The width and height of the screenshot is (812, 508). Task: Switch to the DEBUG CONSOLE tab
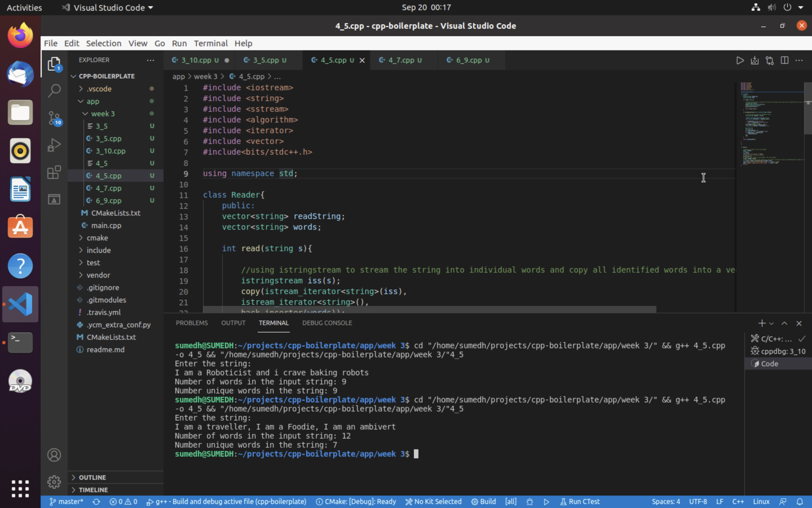tap(327, 323)
